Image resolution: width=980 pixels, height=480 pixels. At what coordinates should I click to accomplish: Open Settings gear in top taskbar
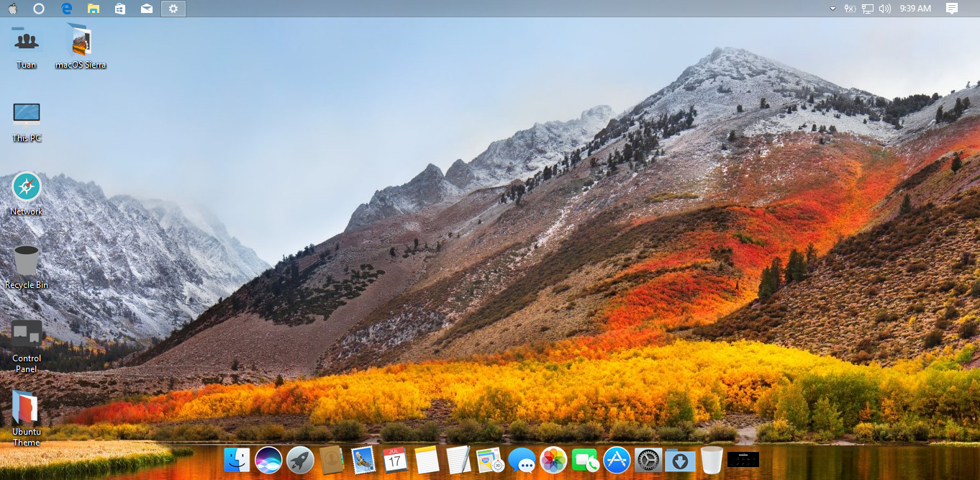[x=173, y=9]
